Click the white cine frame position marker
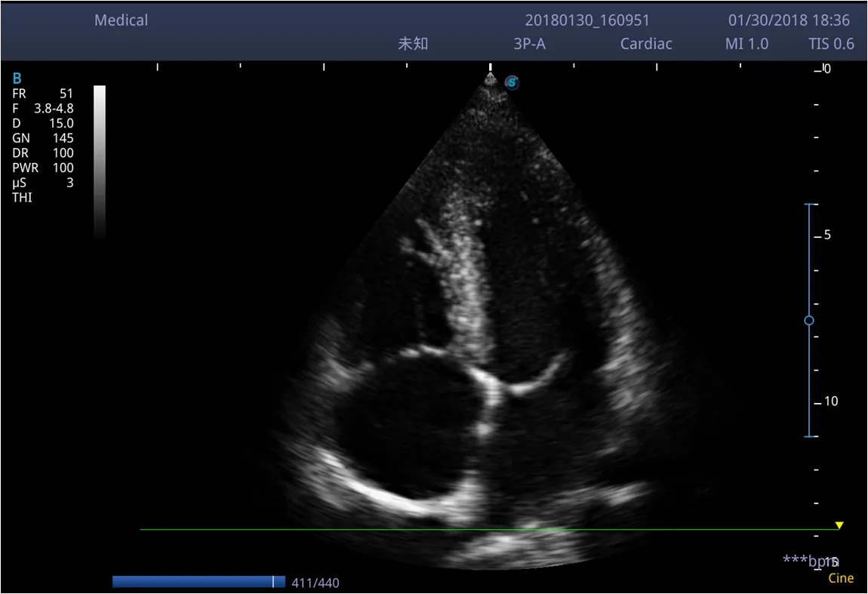The image size is (868, 594). (273, 582)
